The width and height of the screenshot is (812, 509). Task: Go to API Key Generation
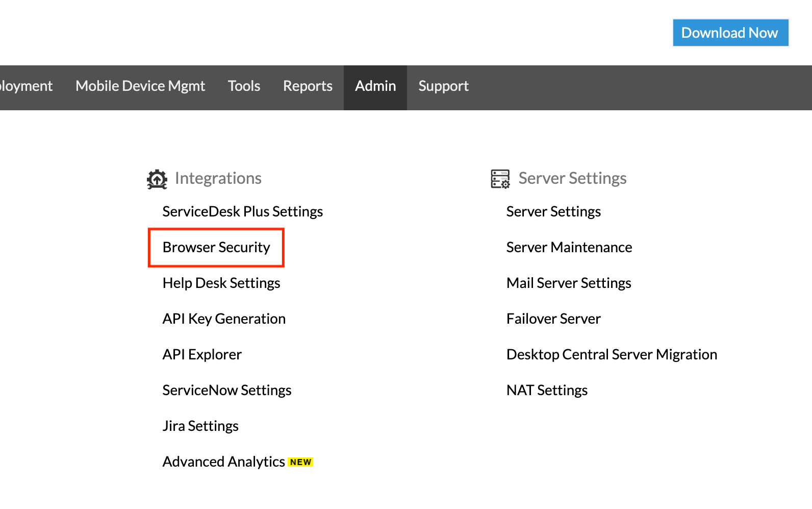click(x=224, y=319)
